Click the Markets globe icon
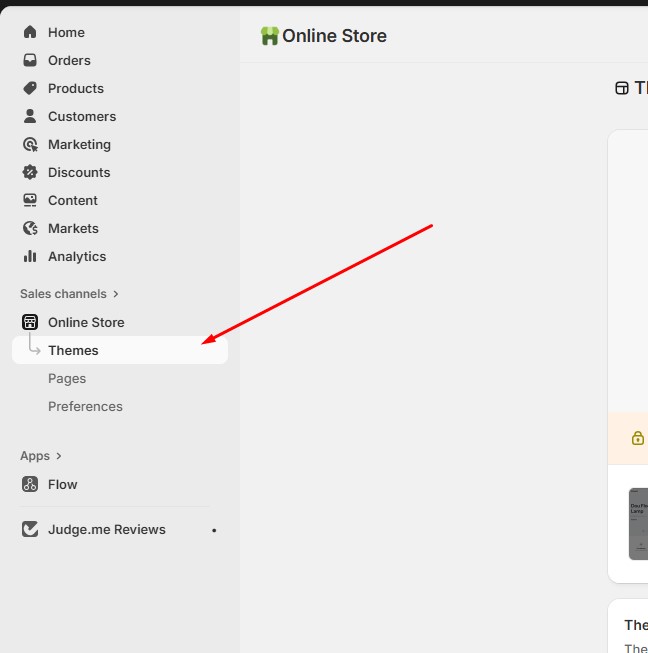 30,228
